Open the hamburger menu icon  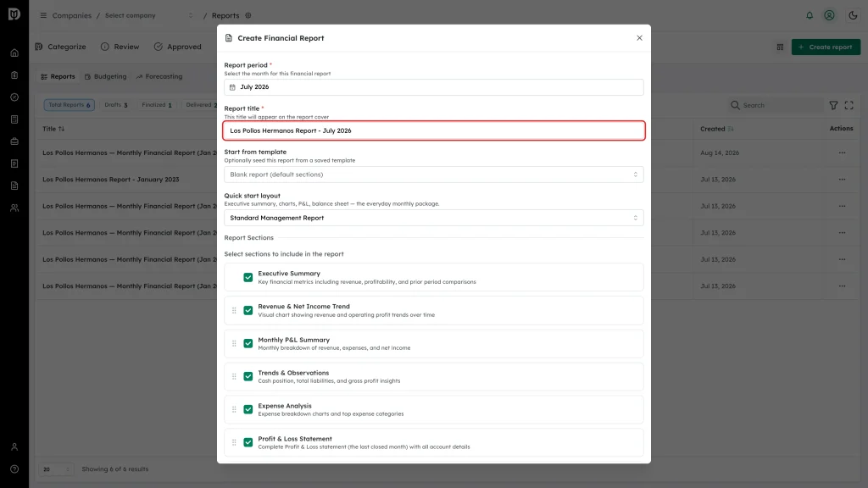coord(43,15)
